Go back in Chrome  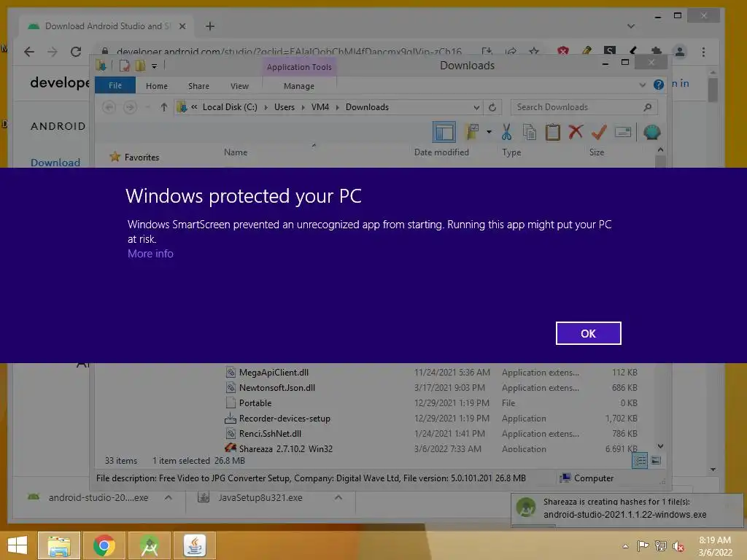tap(29, 52)
